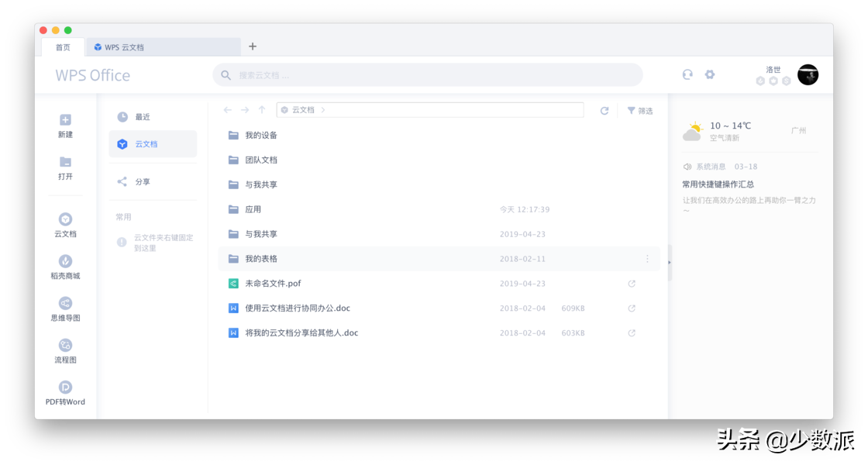Share 将我的云文档分享给其他人.doc via share icon
868x465 pixels.
[632, 332]
